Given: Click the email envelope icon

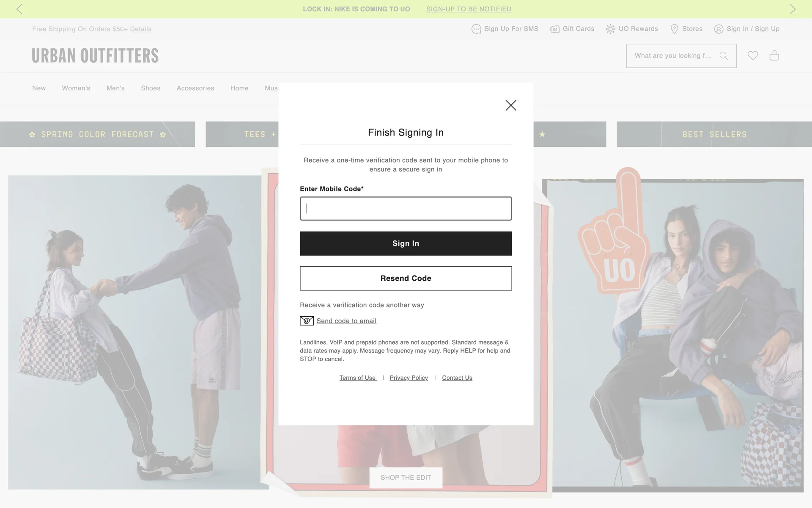Looking at the screenshot, I should click(x=307, y=321).
